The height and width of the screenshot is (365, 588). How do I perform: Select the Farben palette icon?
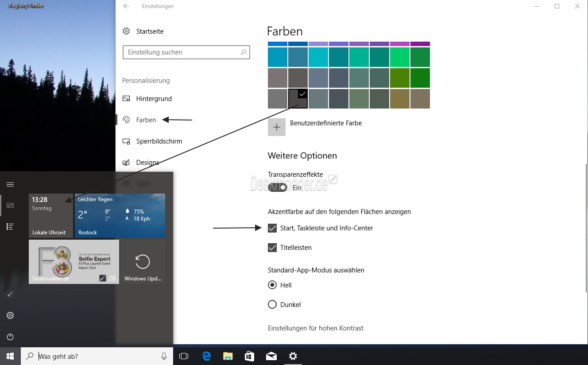[126, 120]
